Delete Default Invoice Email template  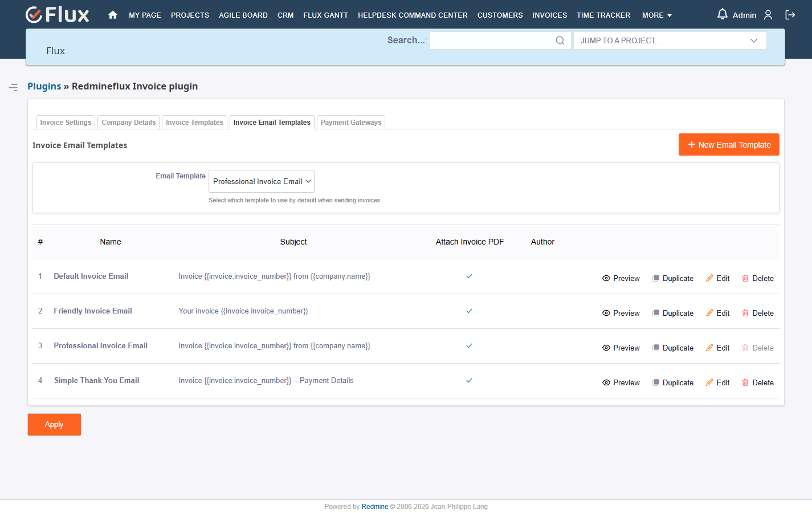[758, 278]
